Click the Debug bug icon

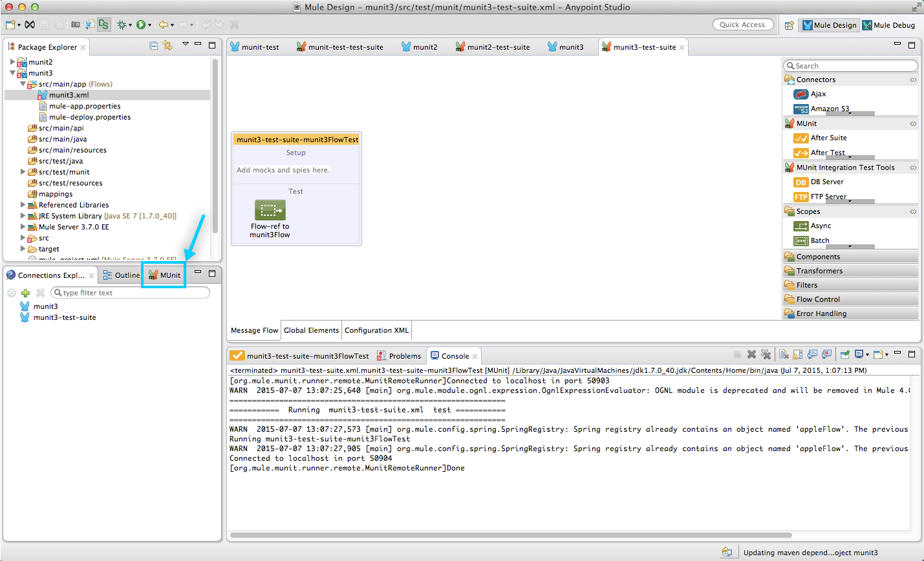tap(121, 25)
